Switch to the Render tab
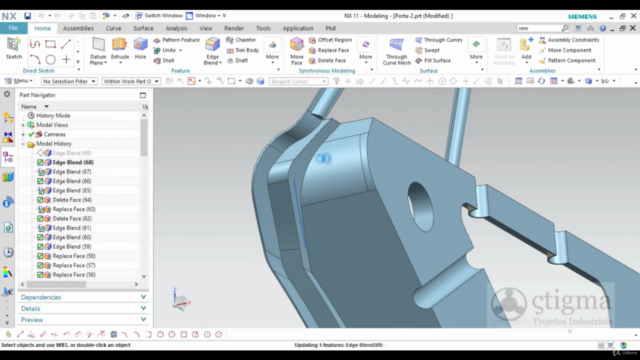The width and height of the screenshot is (640, 360). click(x=234, y=28)
